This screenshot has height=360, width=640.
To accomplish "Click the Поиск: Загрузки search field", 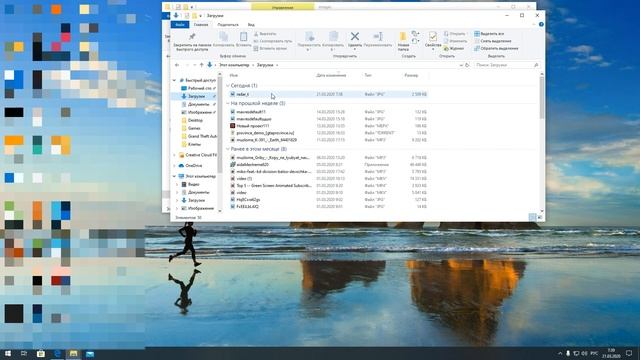I will (507, 65).
